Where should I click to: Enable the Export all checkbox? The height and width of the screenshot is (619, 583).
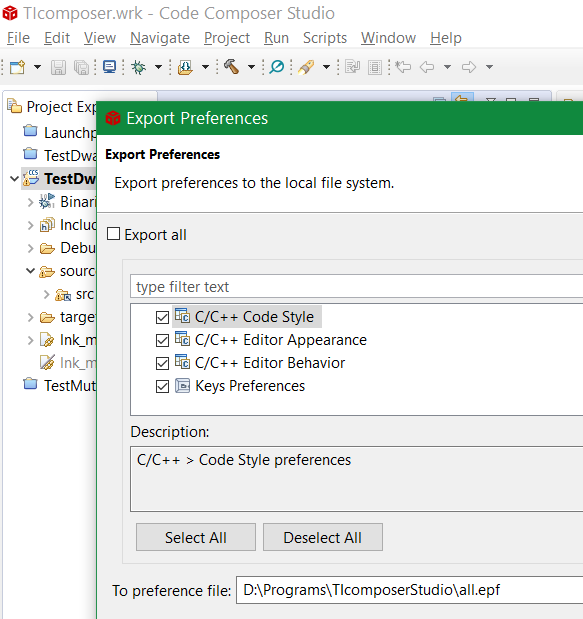click(x=114, y=234)
